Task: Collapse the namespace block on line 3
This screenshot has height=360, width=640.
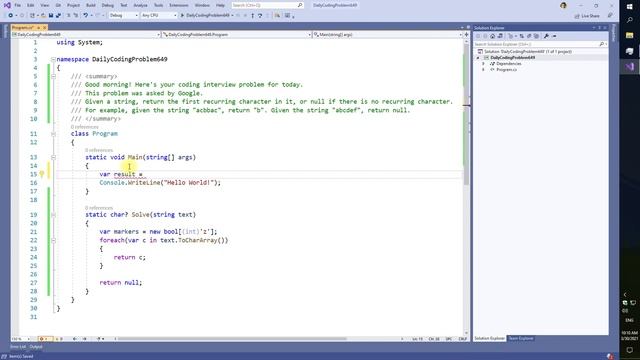Action: 53,60
